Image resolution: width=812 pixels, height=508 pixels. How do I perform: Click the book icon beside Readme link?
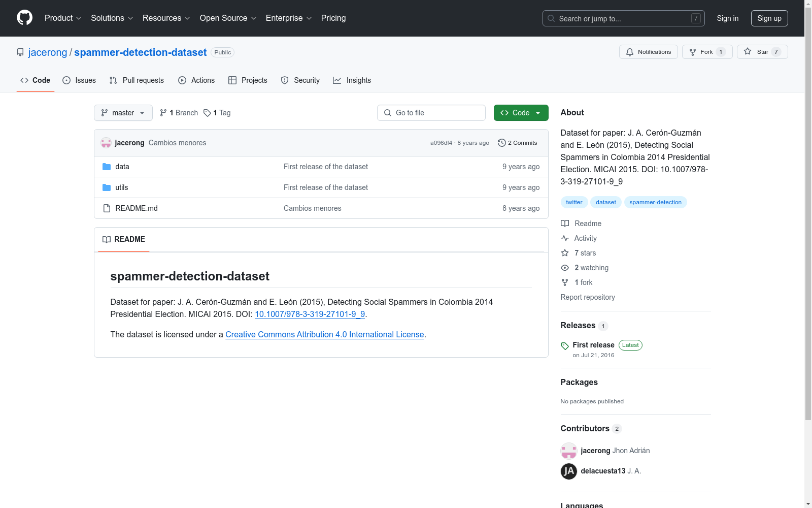[x=565, y=224]
